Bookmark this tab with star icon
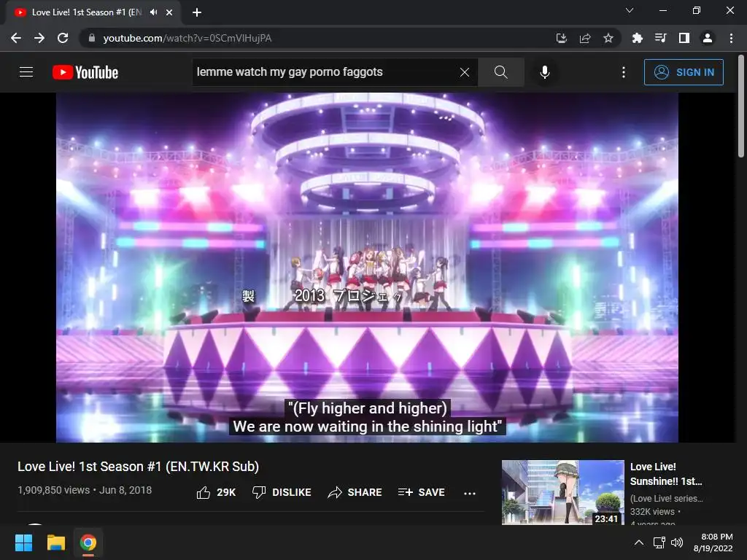This screenshot has height=560, width=747. coord(608,38)
